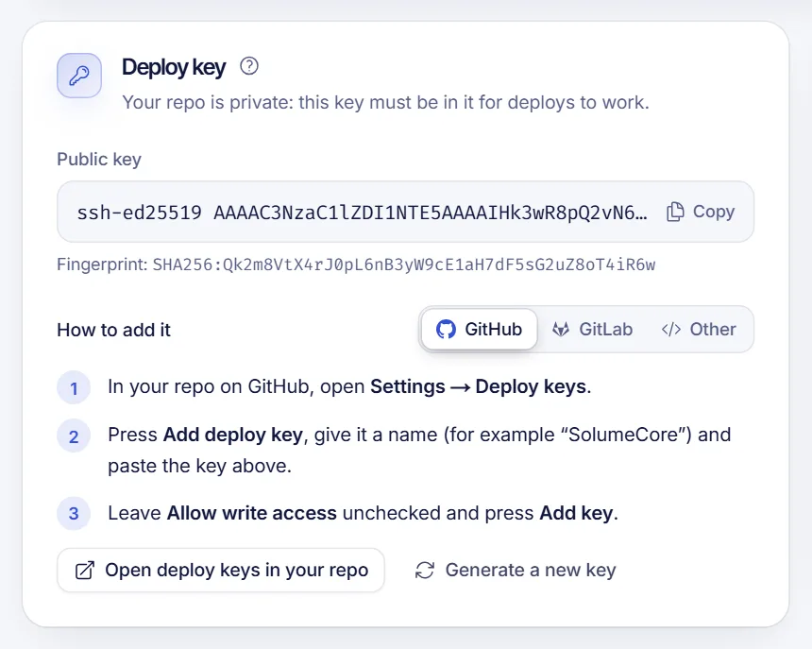Select the GitHub instructions tab
Image resolution: width=812 pixels, height=649 pixels.
point(479,330)
